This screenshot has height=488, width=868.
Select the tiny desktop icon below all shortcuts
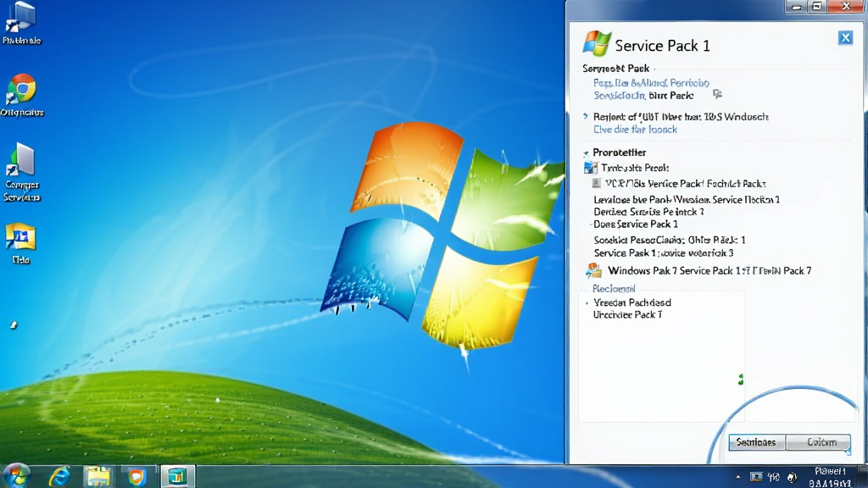[14, 324]
